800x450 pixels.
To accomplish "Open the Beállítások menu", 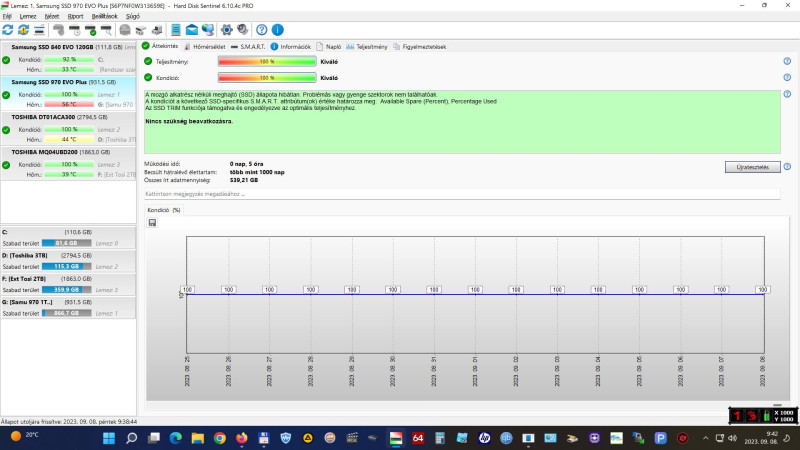I will point(105,16).
